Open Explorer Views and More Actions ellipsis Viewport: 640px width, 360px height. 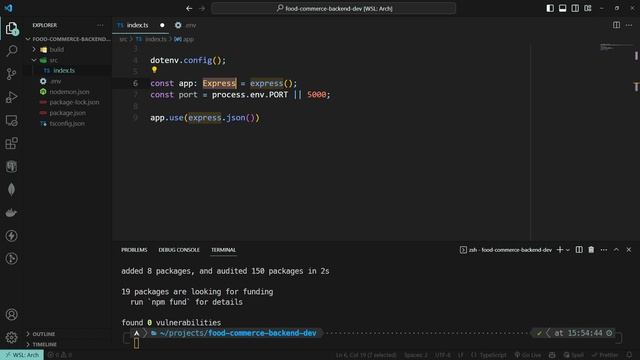100,25
